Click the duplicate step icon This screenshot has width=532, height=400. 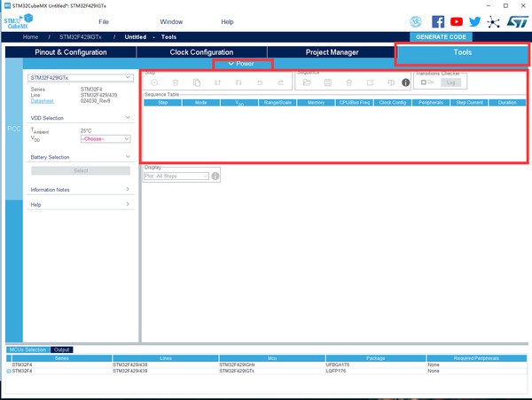tap(197, 82)
